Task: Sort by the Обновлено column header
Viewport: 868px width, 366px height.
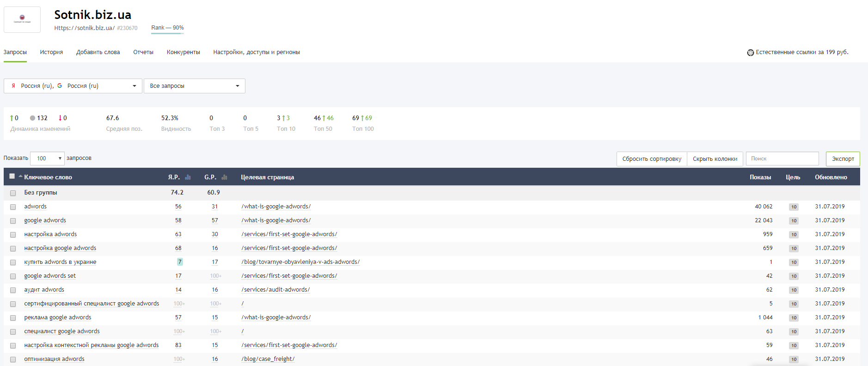Action: coord(831,177)
